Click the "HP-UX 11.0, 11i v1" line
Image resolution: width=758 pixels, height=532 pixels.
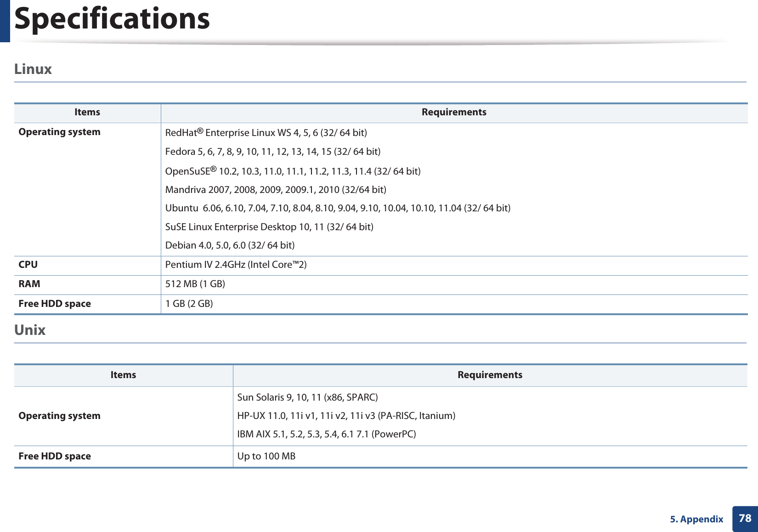(346, 416)
